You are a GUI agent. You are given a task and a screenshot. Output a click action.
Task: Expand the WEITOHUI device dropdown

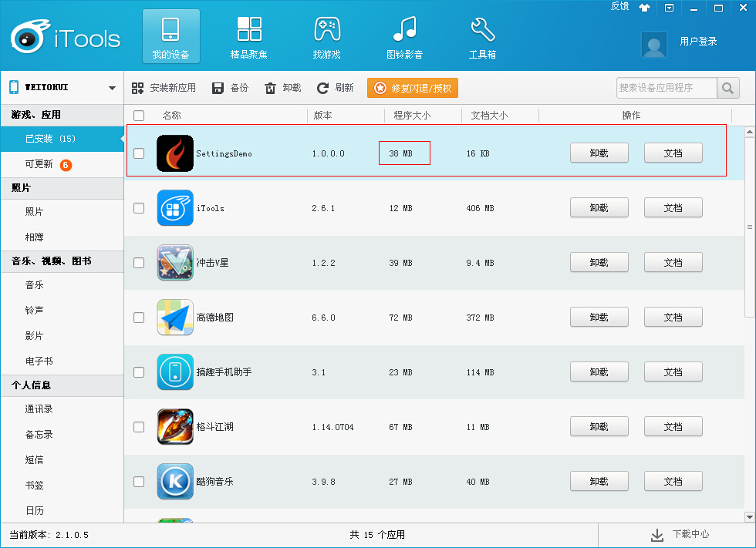pos(112,88)
